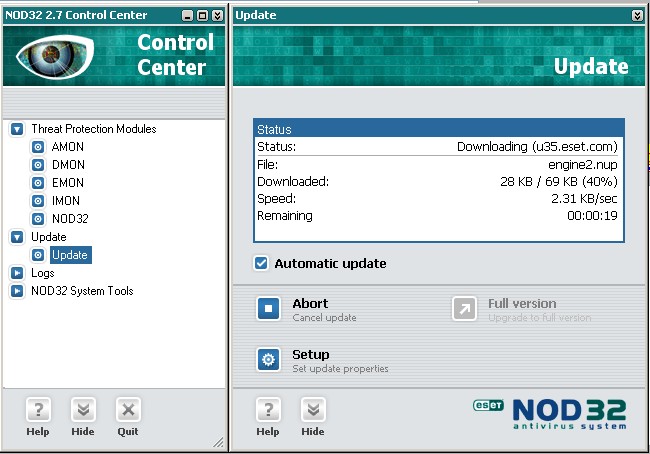Click the Threat Protection Modules label
The image size is (650, 454).
pos(94,129)
